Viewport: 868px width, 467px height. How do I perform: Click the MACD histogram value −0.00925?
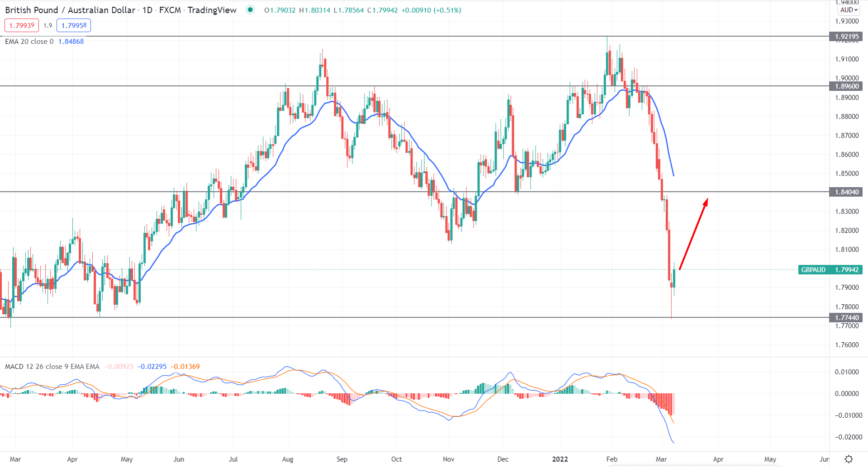point(119,367)
